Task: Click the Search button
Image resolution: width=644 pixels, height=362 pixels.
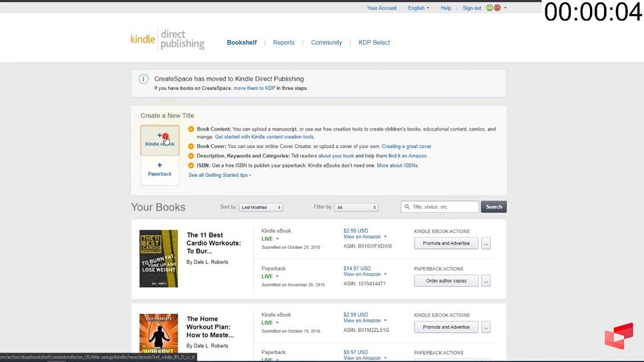Action: 494,207
